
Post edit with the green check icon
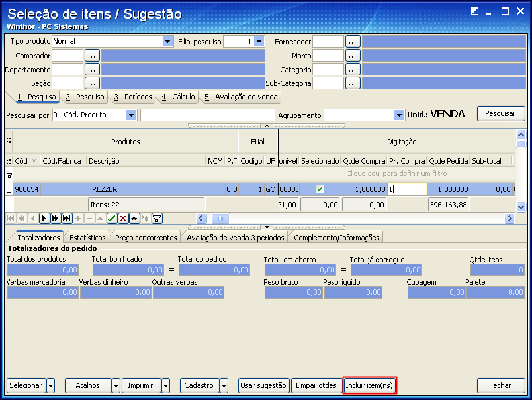click(x=112, y=219)
